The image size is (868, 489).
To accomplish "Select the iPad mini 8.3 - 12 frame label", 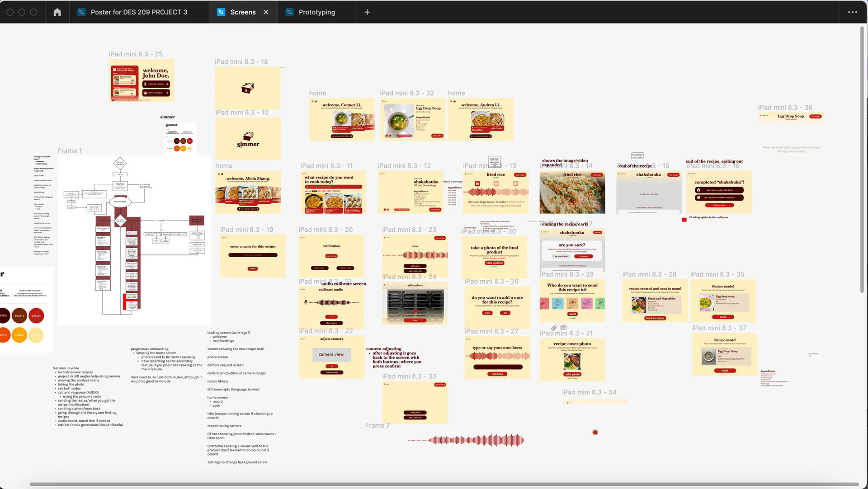I will [x=404, y=166].
